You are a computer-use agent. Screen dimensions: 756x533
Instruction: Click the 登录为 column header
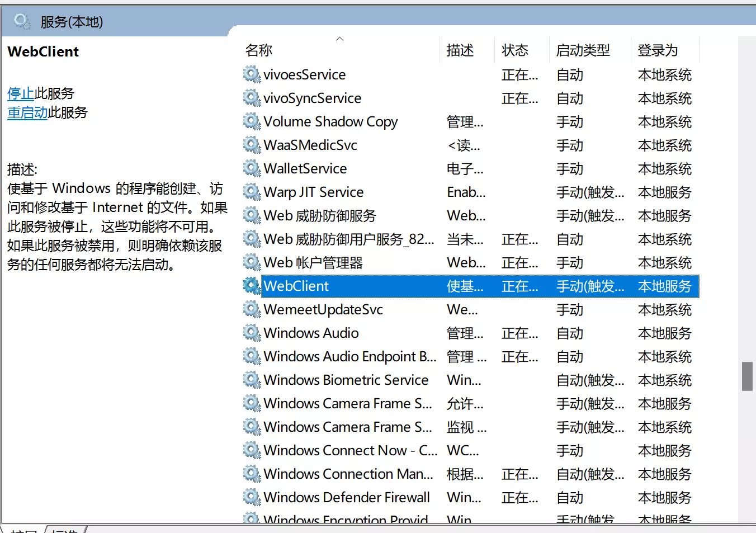pyautogui.click(x=658, y=50)
